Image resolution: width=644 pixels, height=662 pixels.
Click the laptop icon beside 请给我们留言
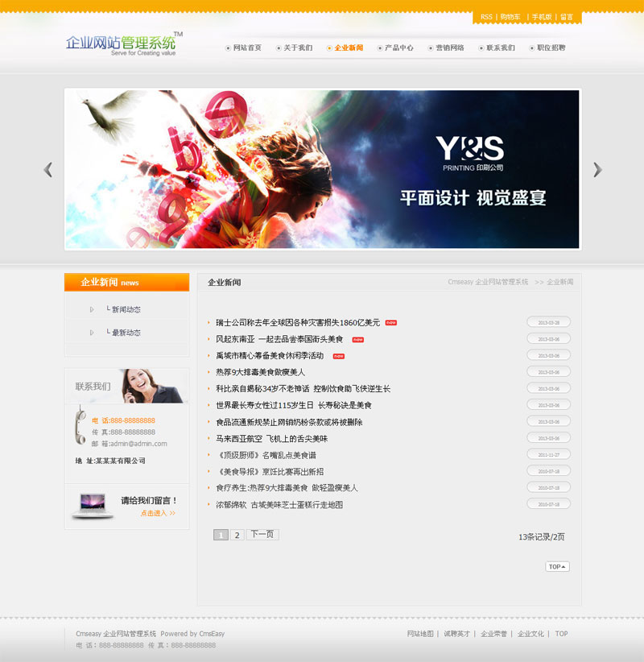92,505
